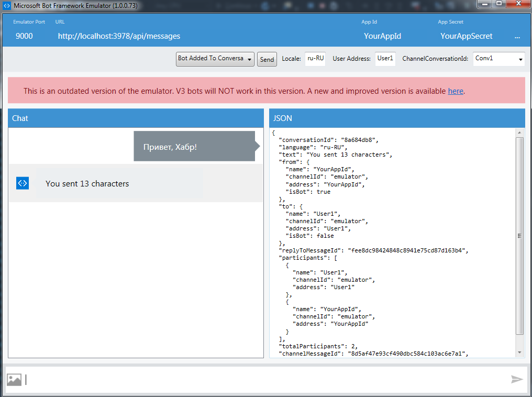Click the "isBot": true JSON line
This screenshot has height=397, width=532.
pyautogui.click(x=308, y=192)
